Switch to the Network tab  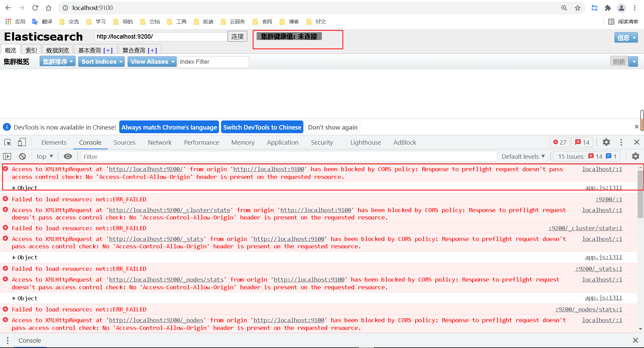point(160,142)
